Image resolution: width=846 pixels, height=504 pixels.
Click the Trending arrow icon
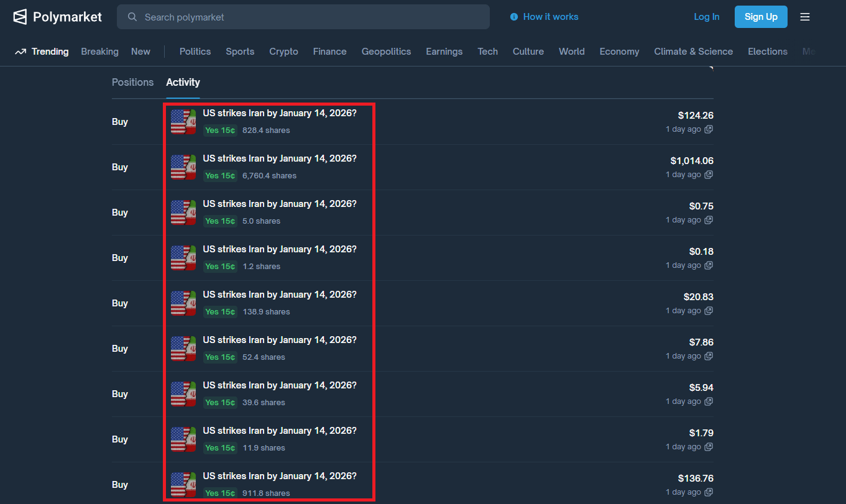(21, 52)
